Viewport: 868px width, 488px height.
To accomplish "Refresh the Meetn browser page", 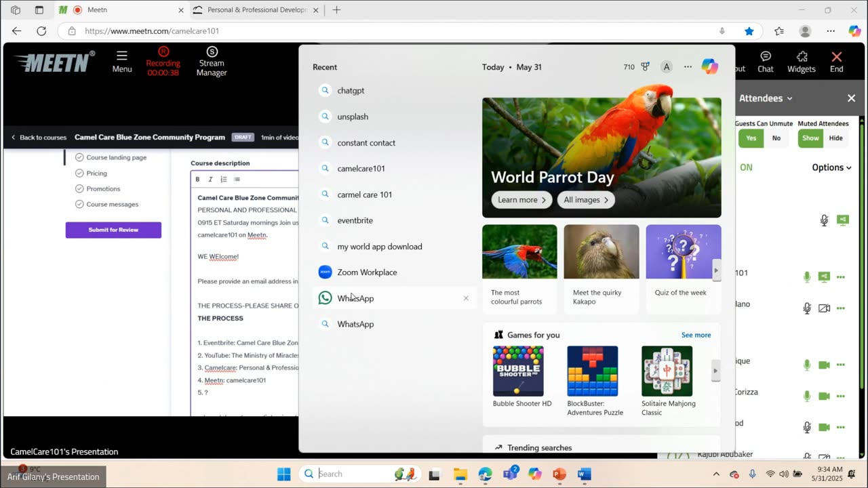I will tap(41, 31).
